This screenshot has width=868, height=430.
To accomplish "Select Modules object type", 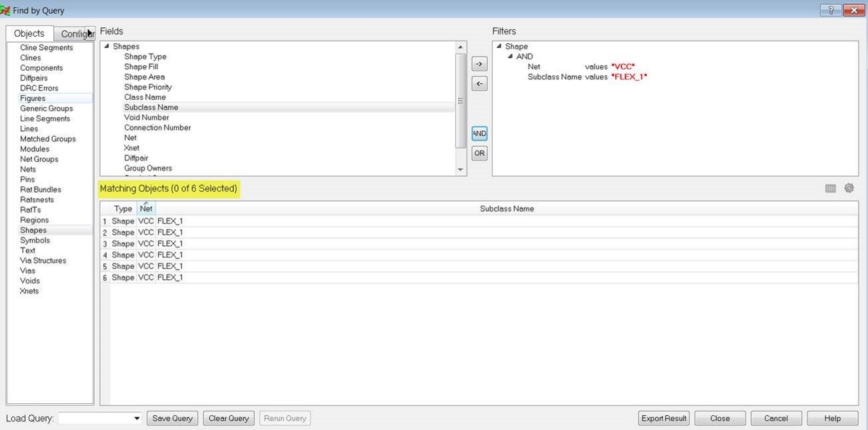I will (x=35, y=149).
